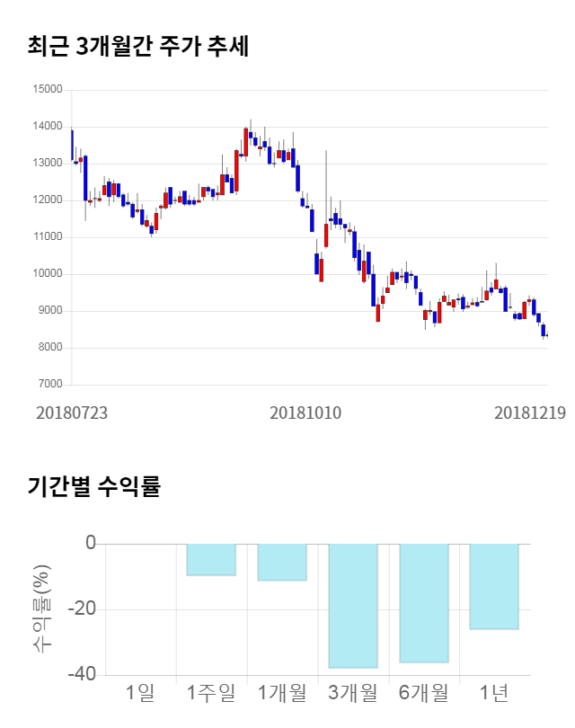This screenshot has height=728, width=575.
Task: Click the 3개월 axis label
Action: pos(353,693)
